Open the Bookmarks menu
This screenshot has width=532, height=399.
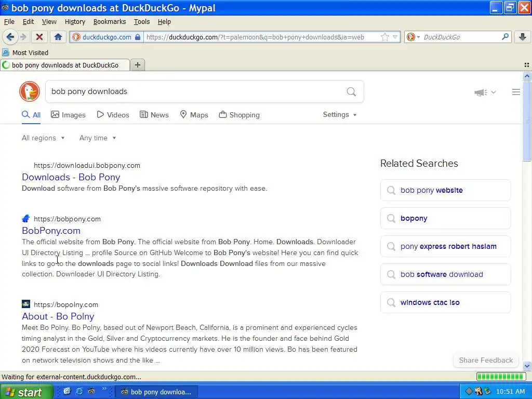(110, 22)
